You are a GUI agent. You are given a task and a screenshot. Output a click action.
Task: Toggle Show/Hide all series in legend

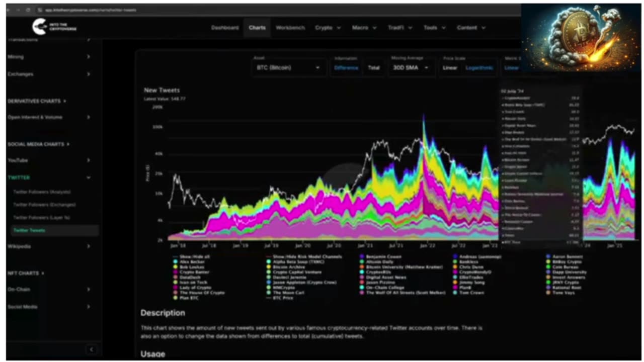coord(192,256)
